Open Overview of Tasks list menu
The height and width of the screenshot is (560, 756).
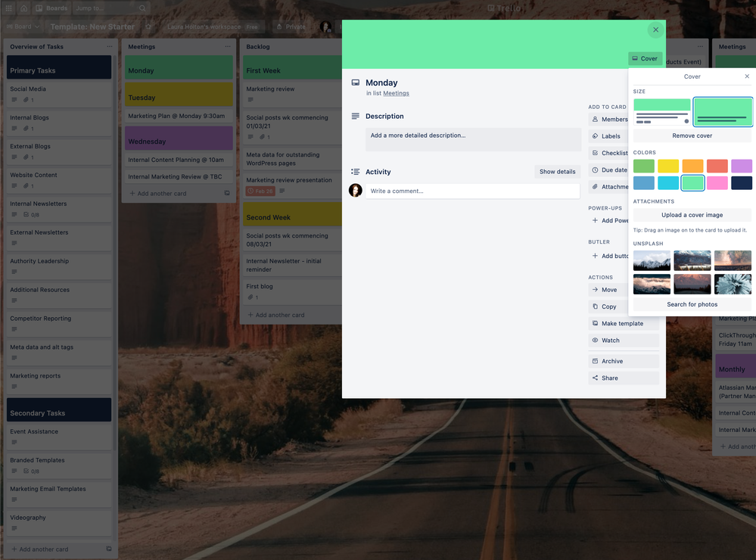point(110,47)
